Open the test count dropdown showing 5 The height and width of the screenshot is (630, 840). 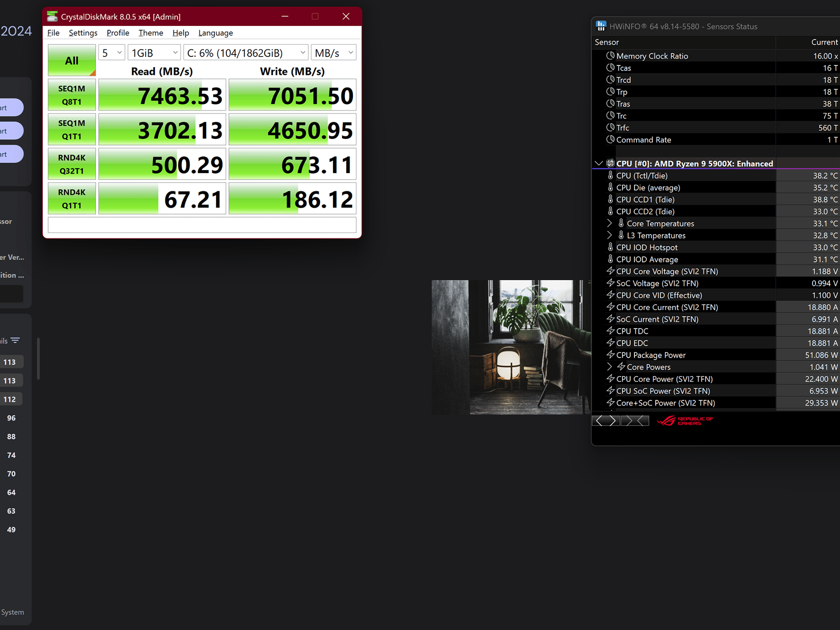[112, 52]
